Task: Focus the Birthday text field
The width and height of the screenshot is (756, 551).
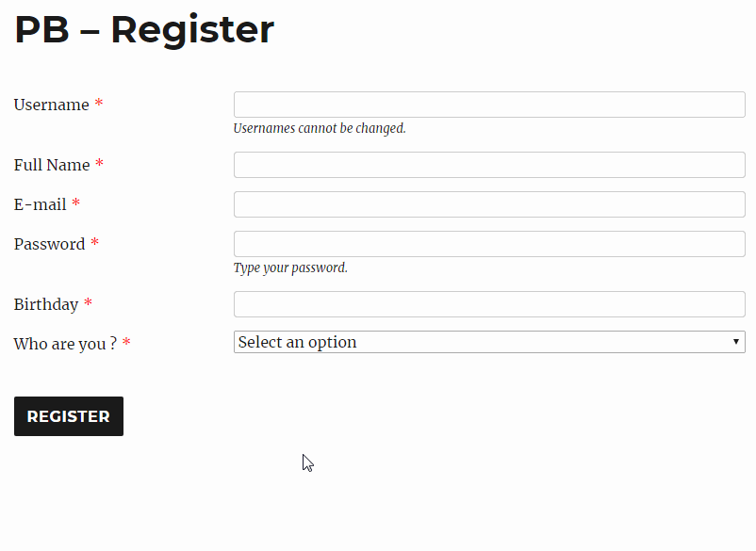Action: [x=489, y=304]
